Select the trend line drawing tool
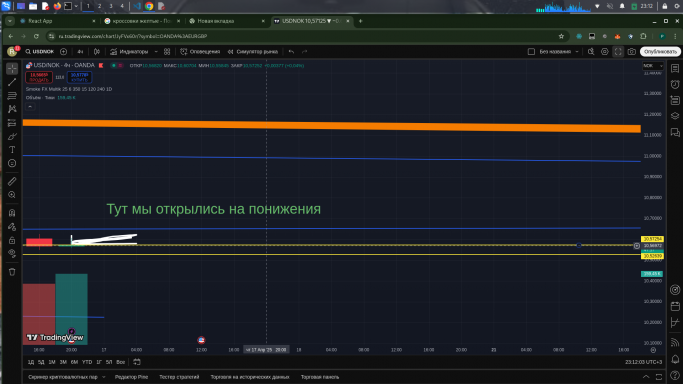The height and width of the screenshot is (384, 683). (x=12, y=82)
